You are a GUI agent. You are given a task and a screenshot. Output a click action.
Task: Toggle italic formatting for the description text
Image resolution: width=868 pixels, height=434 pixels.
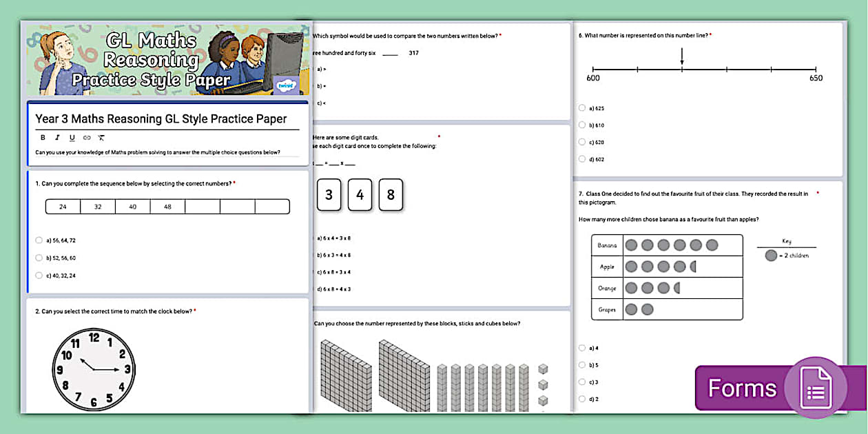pyautogui.click(x=57, y=137)
